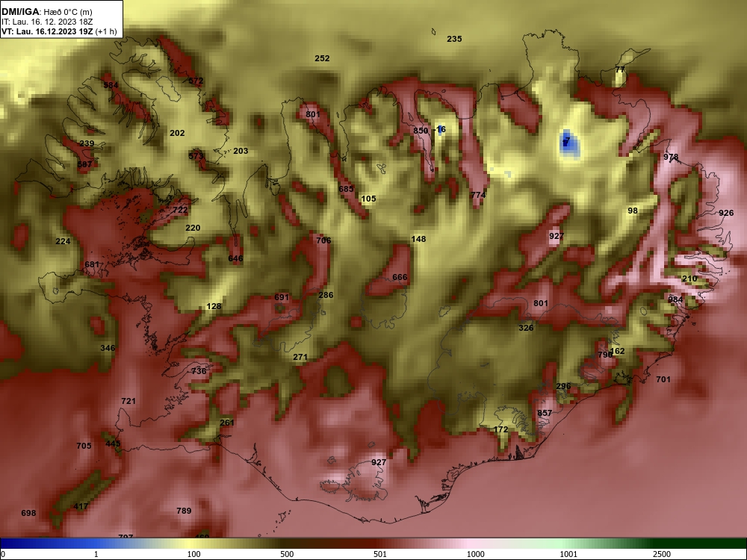The width and height of the screenshot is (747, 560).
Task: Select the 417 value label
Action: 81,507
